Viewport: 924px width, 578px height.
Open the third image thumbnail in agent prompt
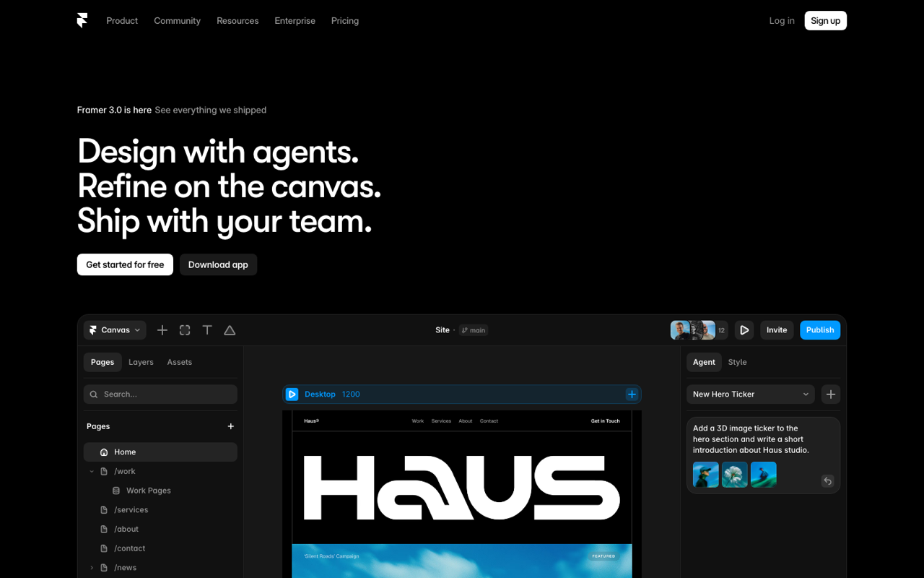pyautogui.click(x=764, y=475)
